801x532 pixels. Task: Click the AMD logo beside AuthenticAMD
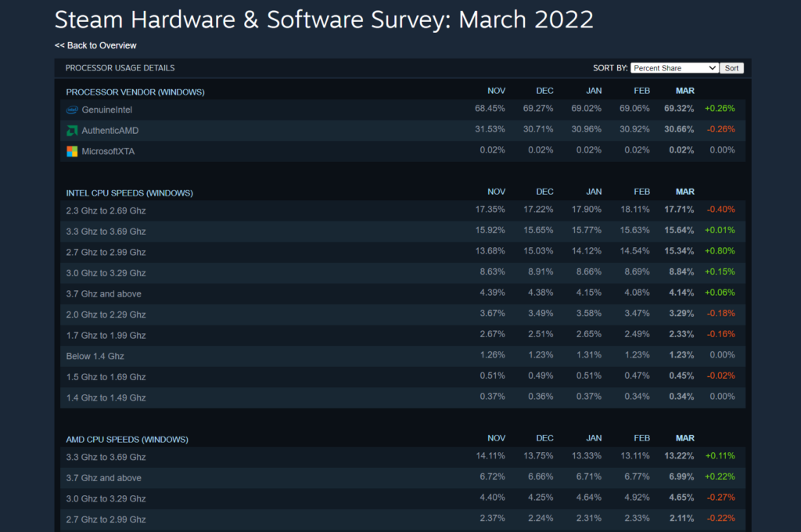coord(72,131)
